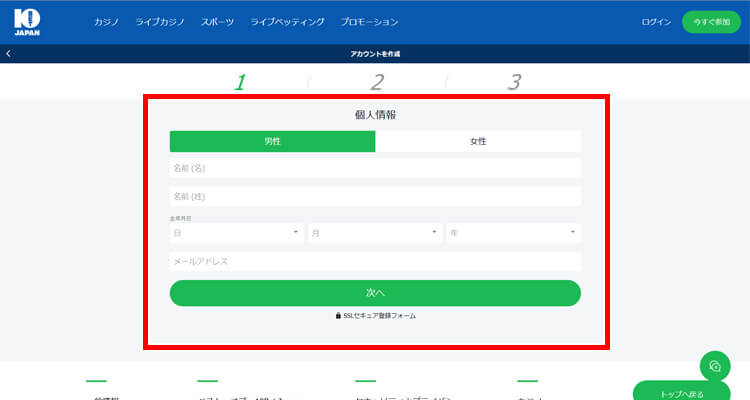Open the 日 day dropdown
Image resolution: width=750 pixels, height=400 pixels.
pyautogui.click(x=236, y=233)
